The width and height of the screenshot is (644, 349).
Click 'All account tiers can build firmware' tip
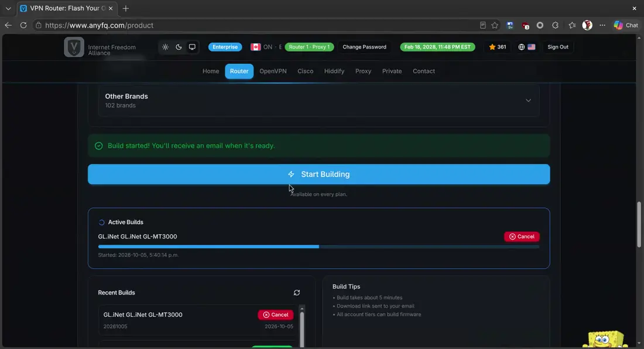click(x=379, y=314)
